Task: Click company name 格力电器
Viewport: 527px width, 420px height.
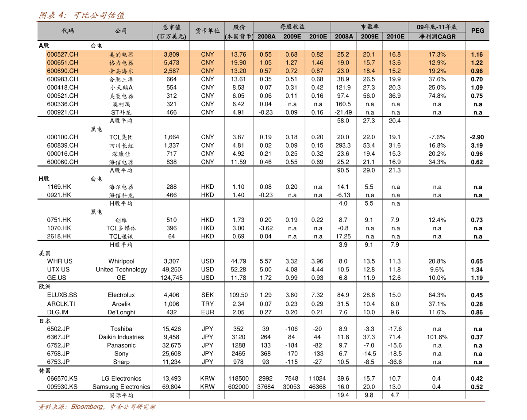Action: (x=121, y=63)
